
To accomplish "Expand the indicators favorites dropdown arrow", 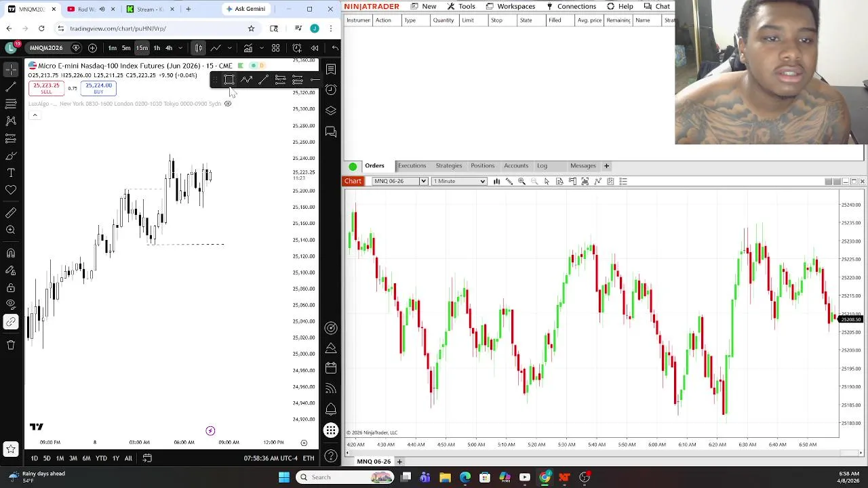I will (261, 48).
